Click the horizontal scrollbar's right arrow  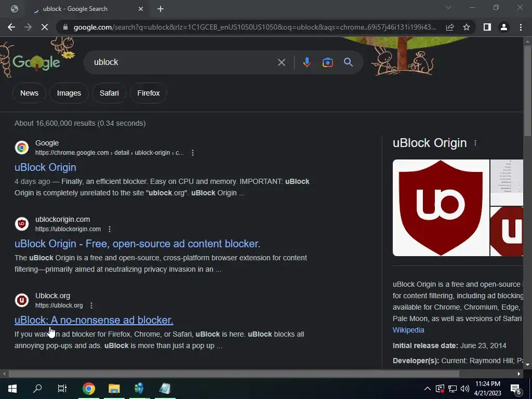[519, 374]
